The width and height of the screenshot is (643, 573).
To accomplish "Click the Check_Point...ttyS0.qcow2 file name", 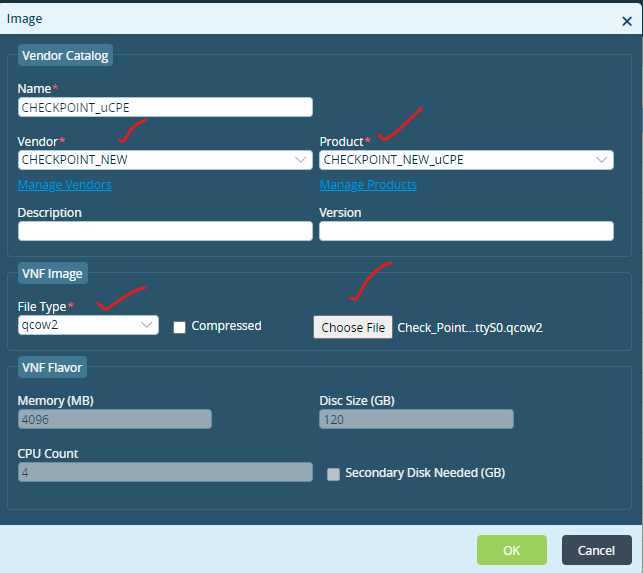I will coord(470,328).
